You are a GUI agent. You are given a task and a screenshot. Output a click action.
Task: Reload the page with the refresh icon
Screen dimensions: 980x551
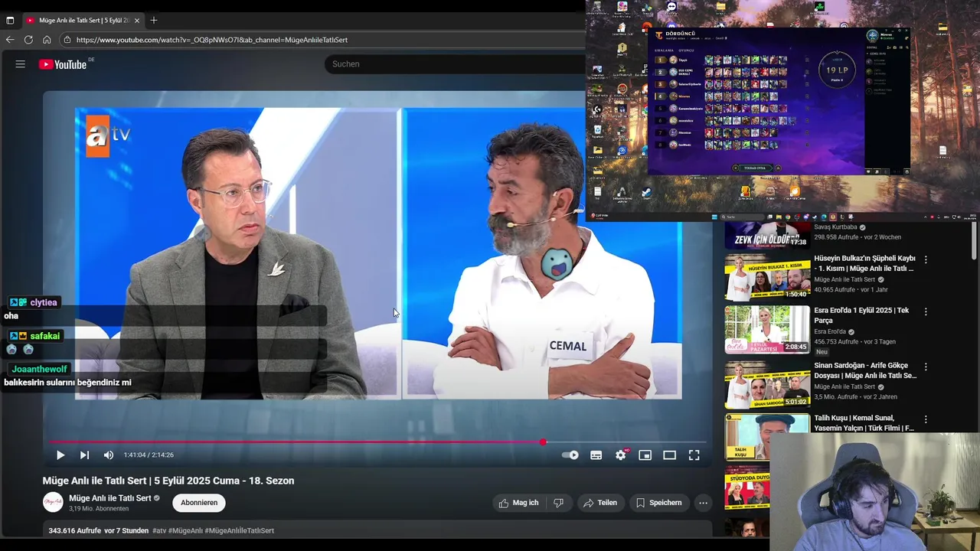click(x=28, y=40)
